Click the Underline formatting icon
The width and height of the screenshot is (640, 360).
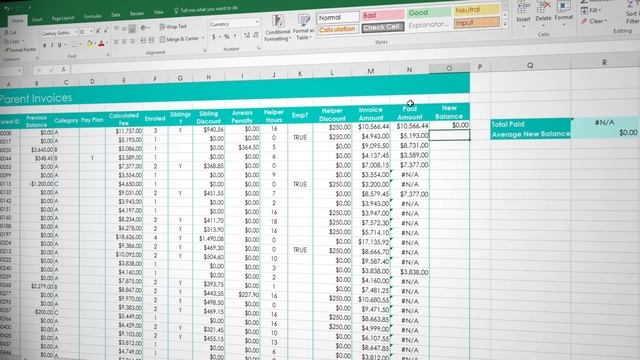[x=60, y=45]
